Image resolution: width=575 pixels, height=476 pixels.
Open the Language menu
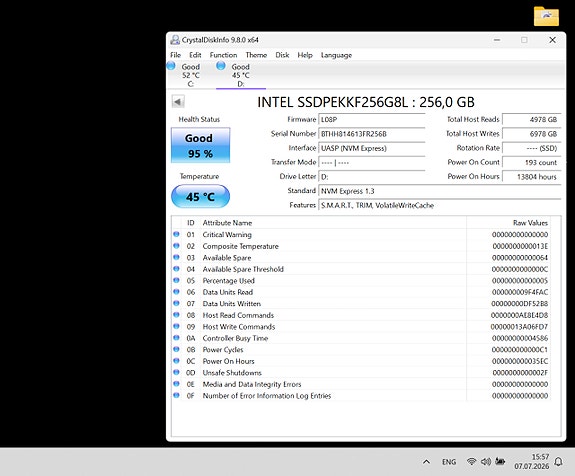pos(336,55)
